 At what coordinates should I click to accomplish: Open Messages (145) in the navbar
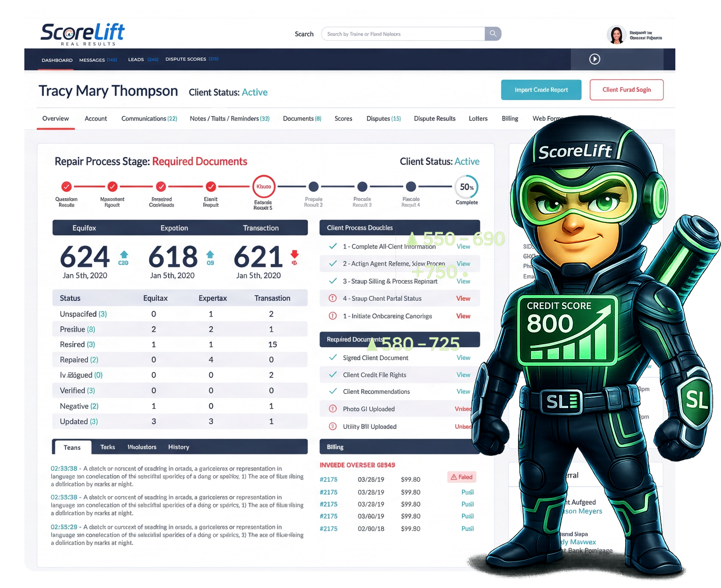pos(98,60)
